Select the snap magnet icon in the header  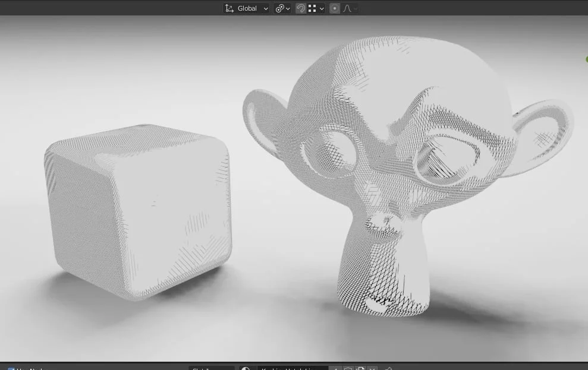point(301,8)
